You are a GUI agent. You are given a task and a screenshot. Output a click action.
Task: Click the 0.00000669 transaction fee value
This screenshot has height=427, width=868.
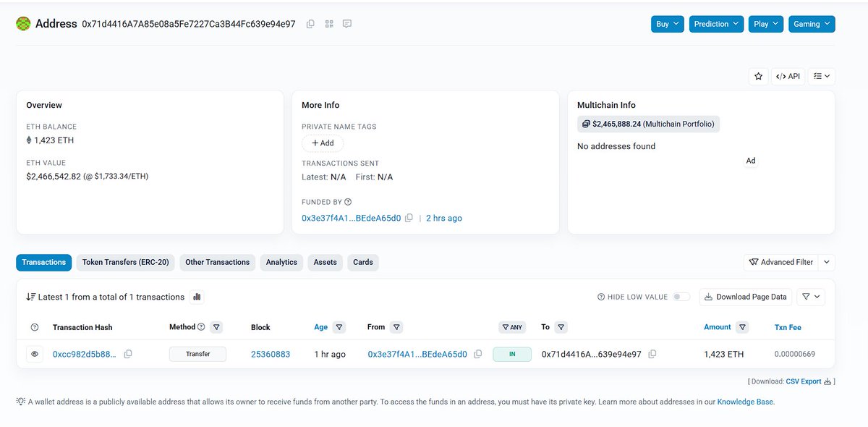coord(795,355)
